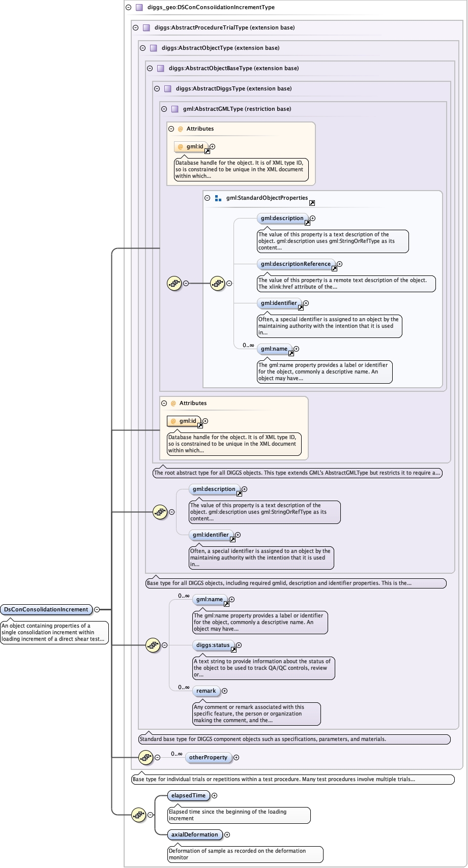Click the sequence icon beside elapsedTime and axialDeformation

pyautogui.click(x=138, y=815)
